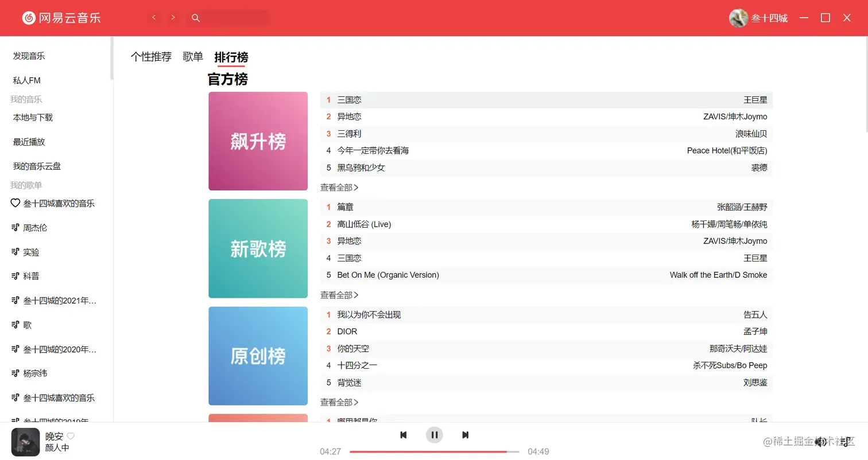Click playlist icon next to 科普

coord(15,276)
